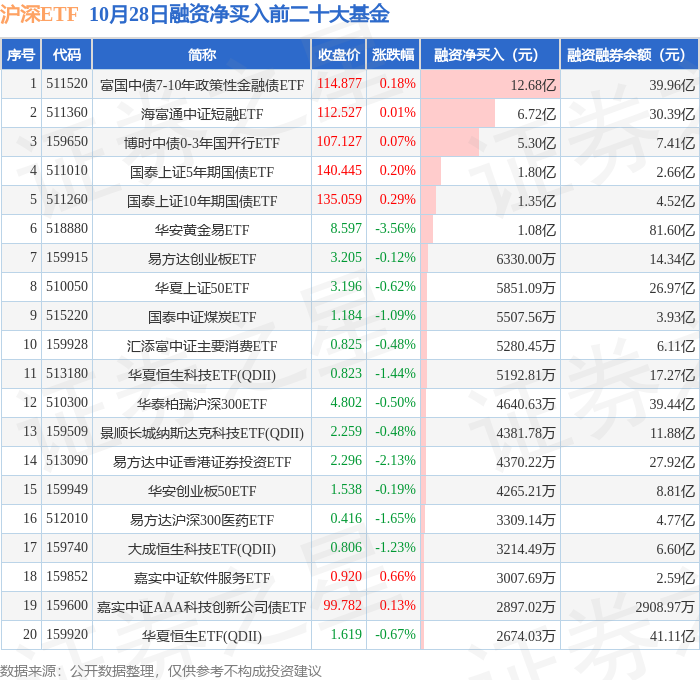Click change percentage -1.09%
Screen dimensions: 700x680
click(x=395, y=316)
